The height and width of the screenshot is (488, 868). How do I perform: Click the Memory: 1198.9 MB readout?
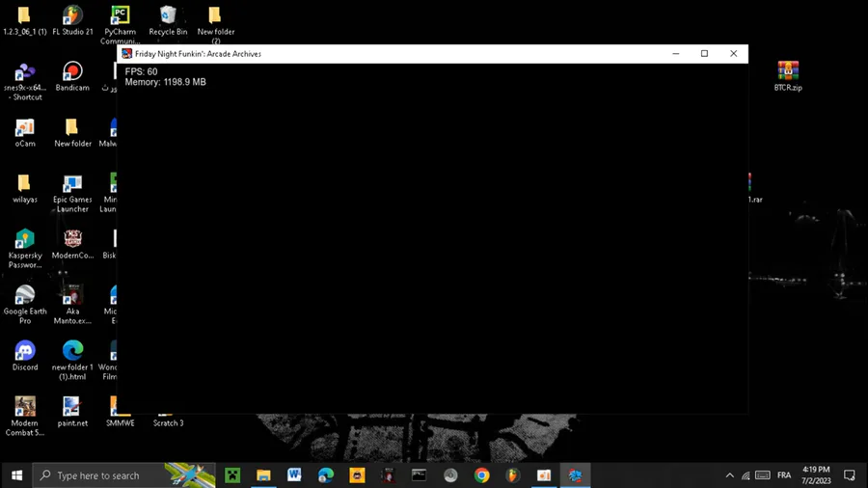[x=166, y=82]
